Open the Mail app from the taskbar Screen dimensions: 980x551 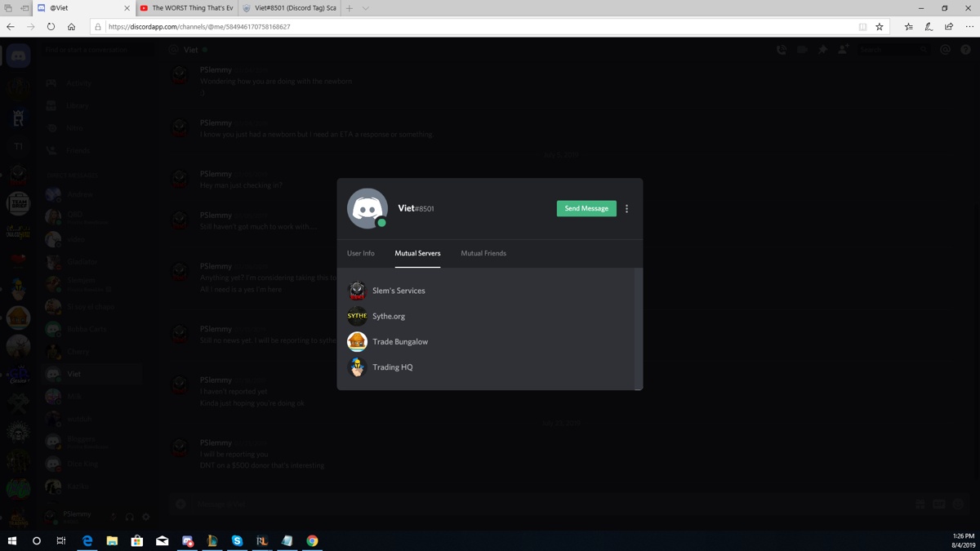click(162, 540)
